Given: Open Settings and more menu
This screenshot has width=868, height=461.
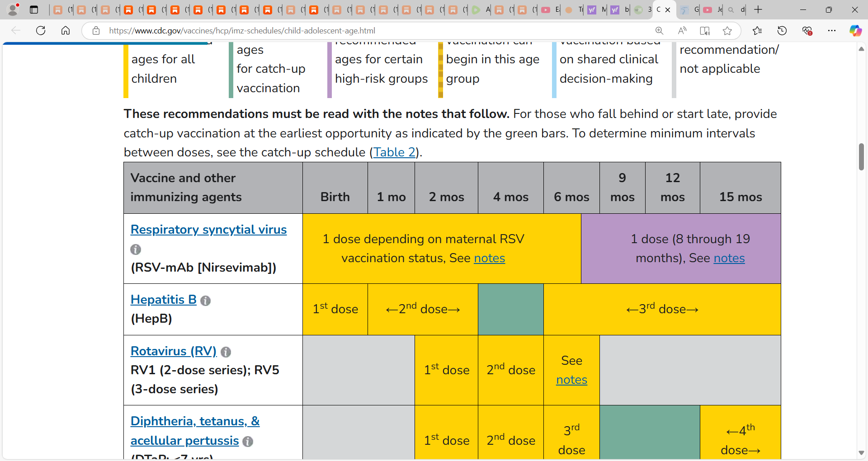Looking at the screenshot, I should coord(832,31).
